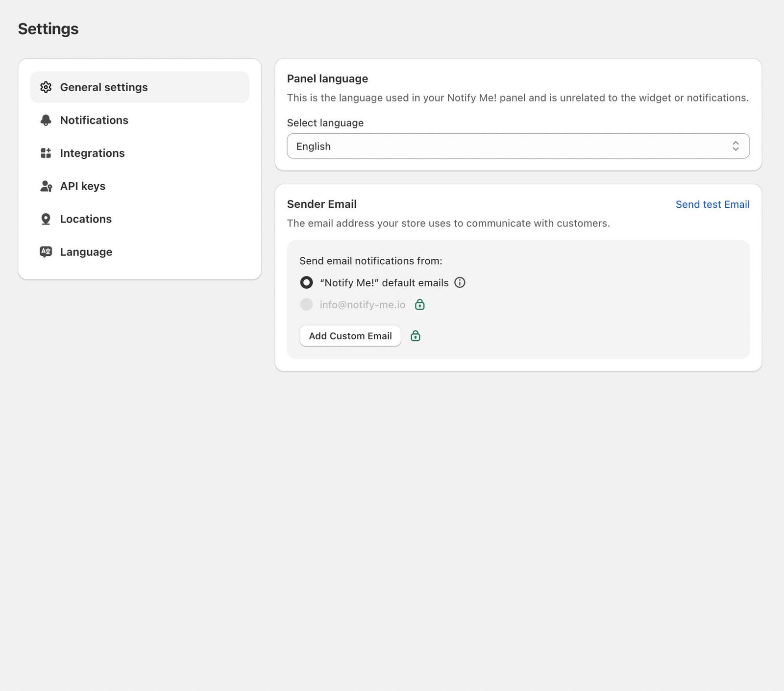Select "Notify Me!" default emails radio button

(x=306, y=282)
